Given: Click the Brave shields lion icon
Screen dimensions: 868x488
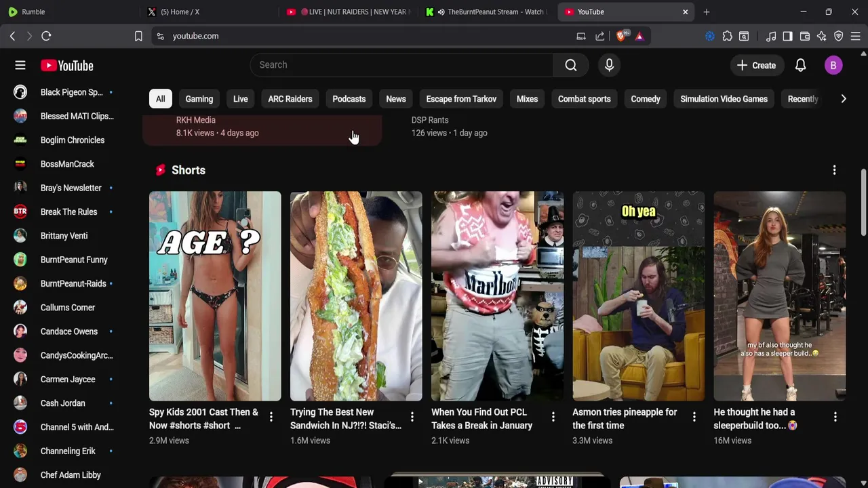Looking at the screenshot, I should tap(622, 36).
